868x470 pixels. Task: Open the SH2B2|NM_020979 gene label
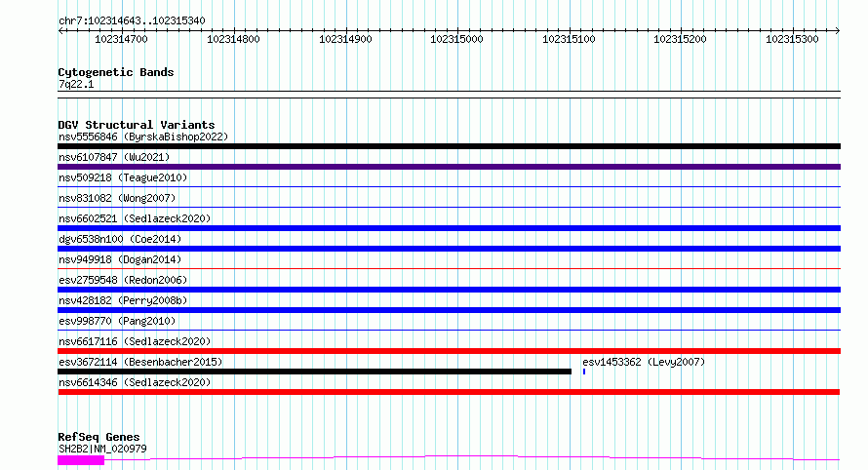102,449
